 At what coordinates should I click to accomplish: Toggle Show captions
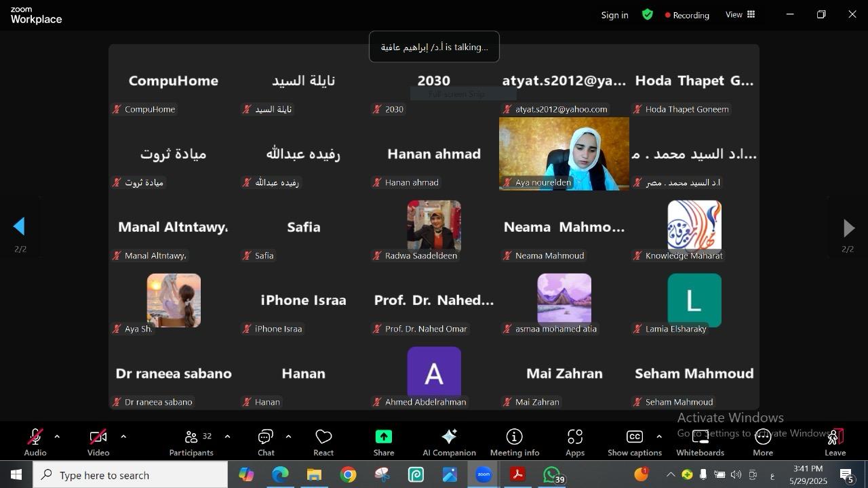634,442
